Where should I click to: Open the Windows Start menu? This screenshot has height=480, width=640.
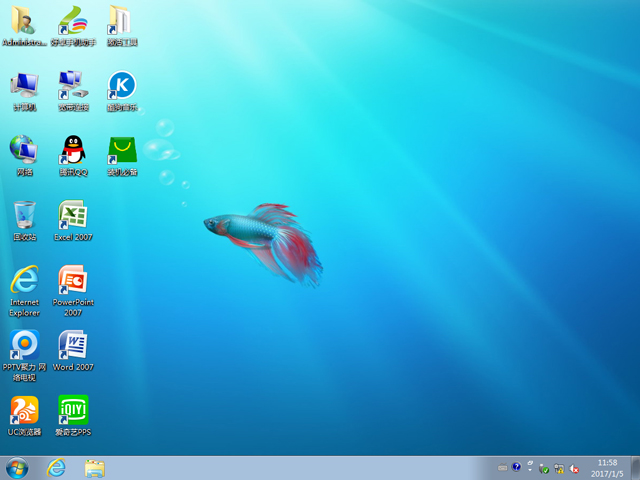click(x=17, y=468)
